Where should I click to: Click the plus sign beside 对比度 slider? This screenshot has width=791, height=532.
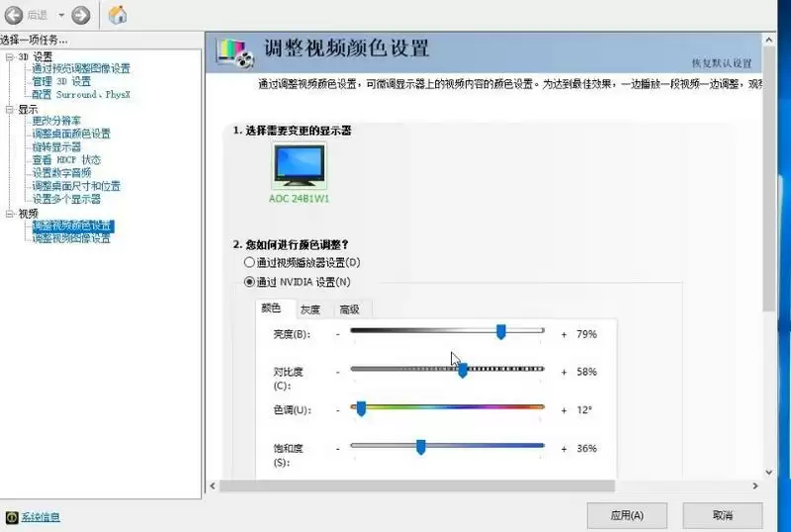coord(564,372)
